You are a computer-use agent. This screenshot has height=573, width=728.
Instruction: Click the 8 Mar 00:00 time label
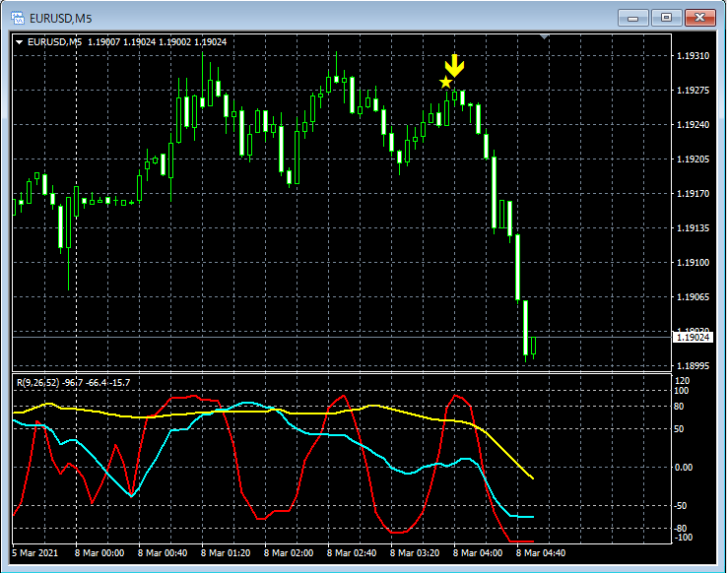(99, 553)
